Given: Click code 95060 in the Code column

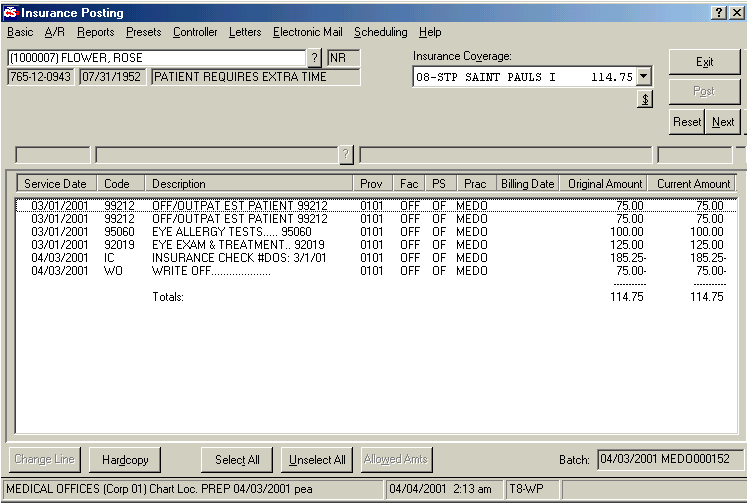Looking at the screenshot, I should pyautogui.click(x=119, y=232).
